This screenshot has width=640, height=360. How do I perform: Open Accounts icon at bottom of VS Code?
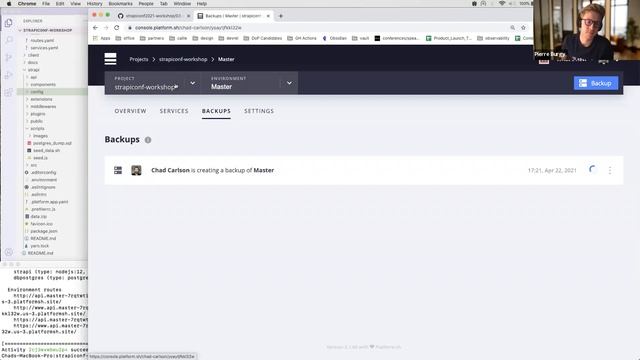tap(9, 252)
